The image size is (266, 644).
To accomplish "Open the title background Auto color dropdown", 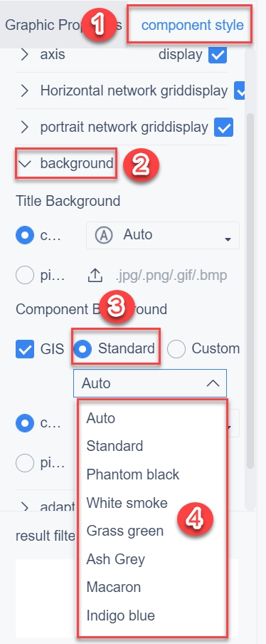I will (x=163, y=235).
